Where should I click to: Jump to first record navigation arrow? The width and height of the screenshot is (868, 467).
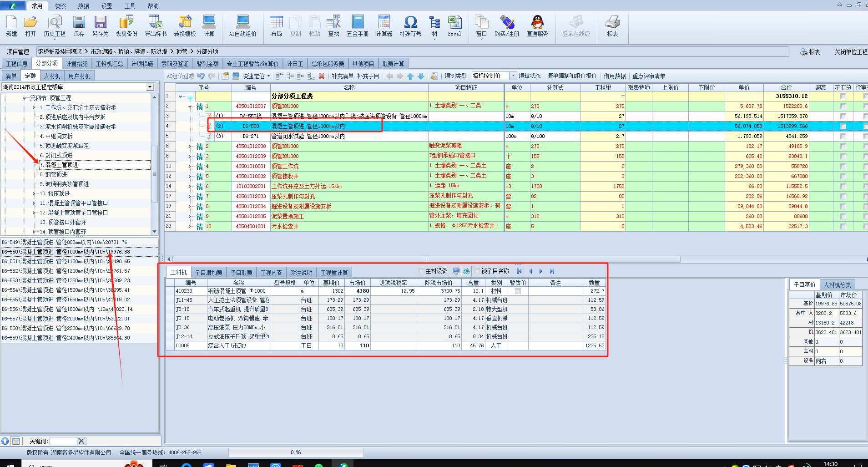pos(520,271)
